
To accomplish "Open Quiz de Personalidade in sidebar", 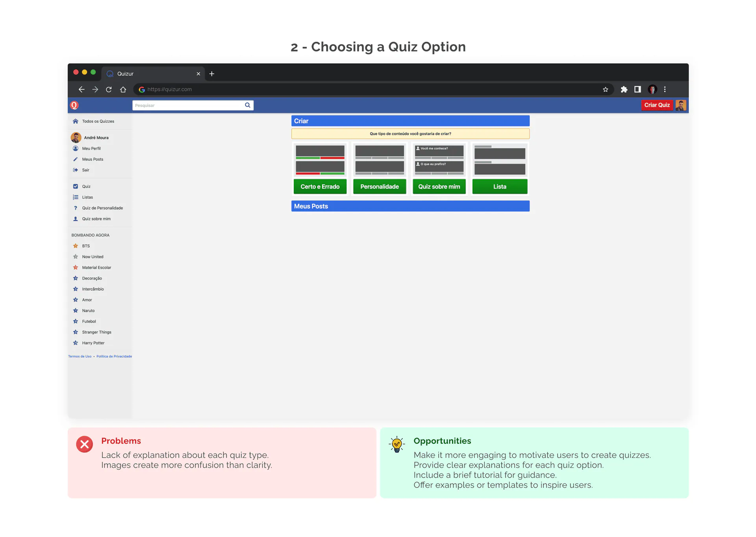I will pos(102,208).
